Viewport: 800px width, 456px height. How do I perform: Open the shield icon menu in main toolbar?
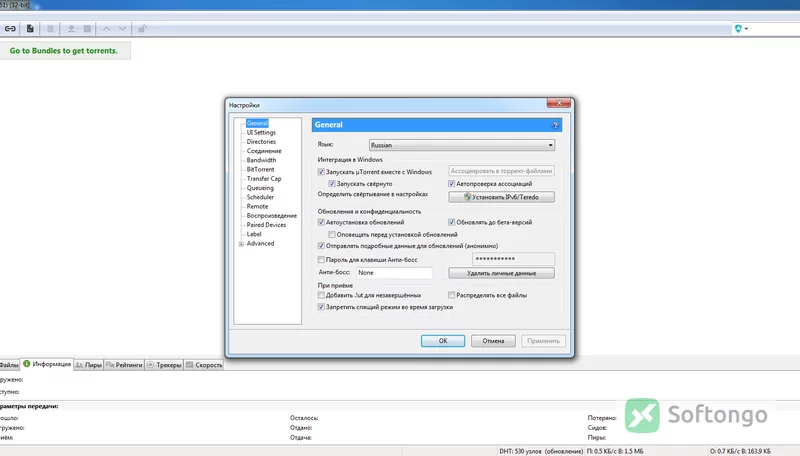pyautogui.click(x=741, y=29)
